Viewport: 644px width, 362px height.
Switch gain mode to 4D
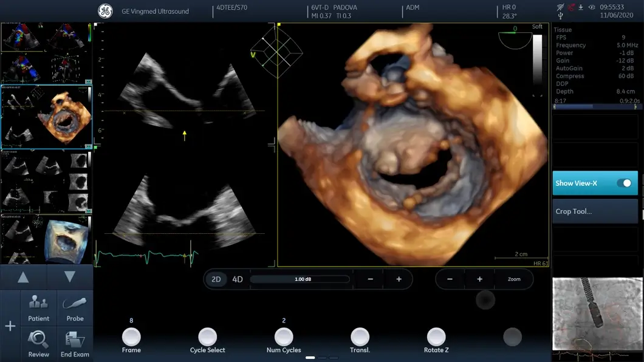(238, 279)
